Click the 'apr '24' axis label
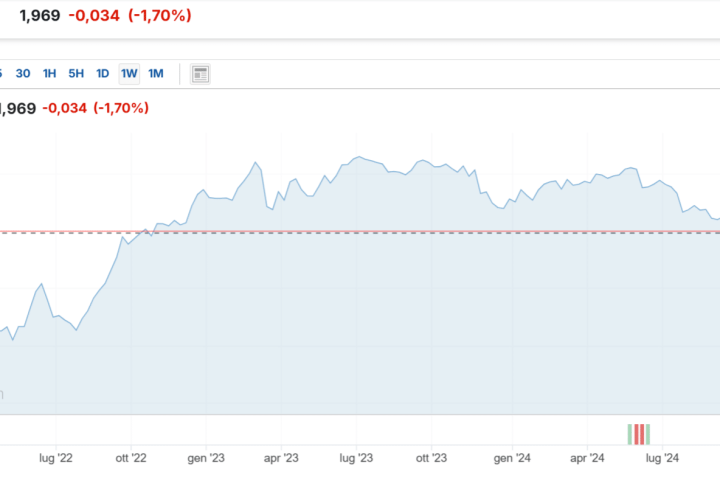This screenshot has height=480, width=720. [587, 459]
